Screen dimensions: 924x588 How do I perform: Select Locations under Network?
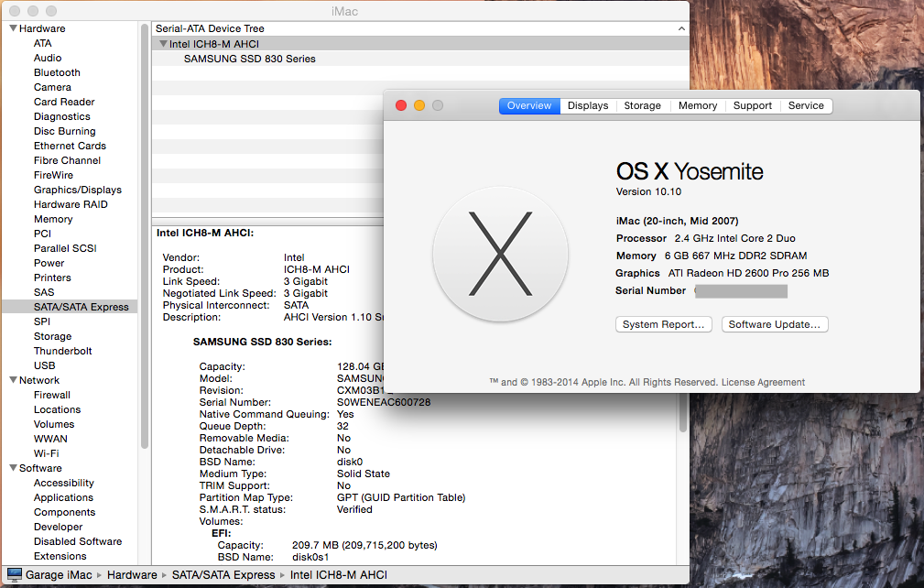(57, 409)
